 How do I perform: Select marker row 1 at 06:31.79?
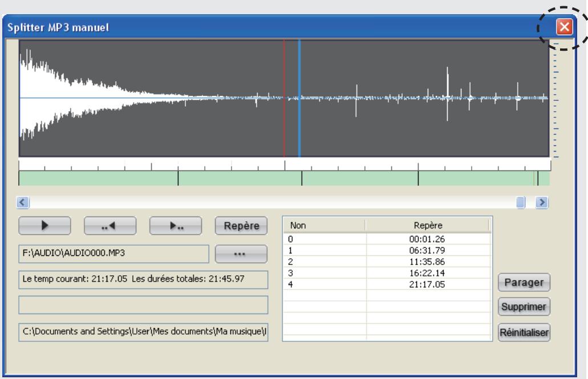[387, 250]
